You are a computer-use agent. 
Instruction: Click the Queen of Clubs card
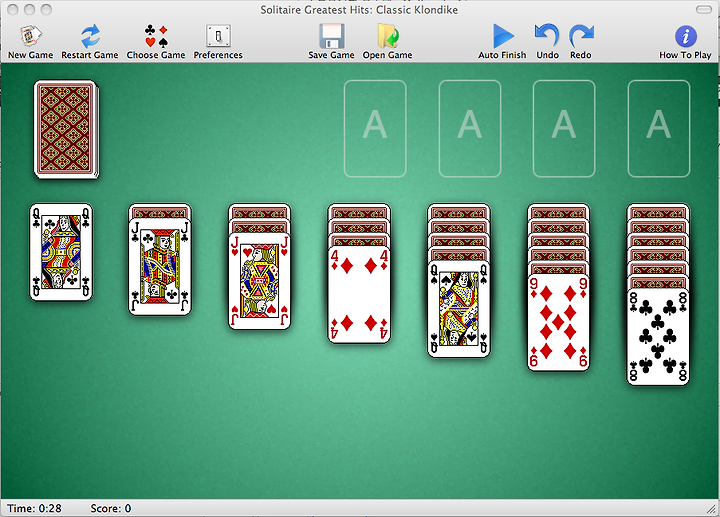61,253
